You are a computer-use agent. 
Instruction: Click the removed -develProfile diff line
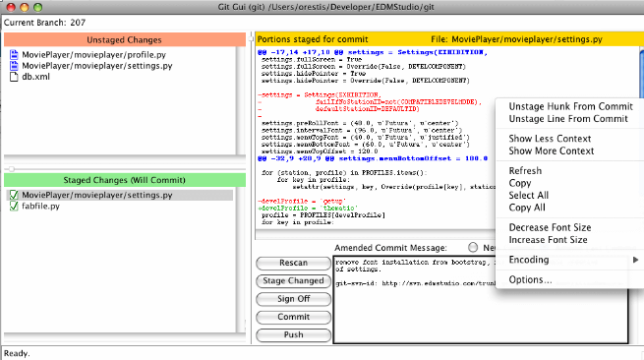pyautogui.click(x=302, y=201)
